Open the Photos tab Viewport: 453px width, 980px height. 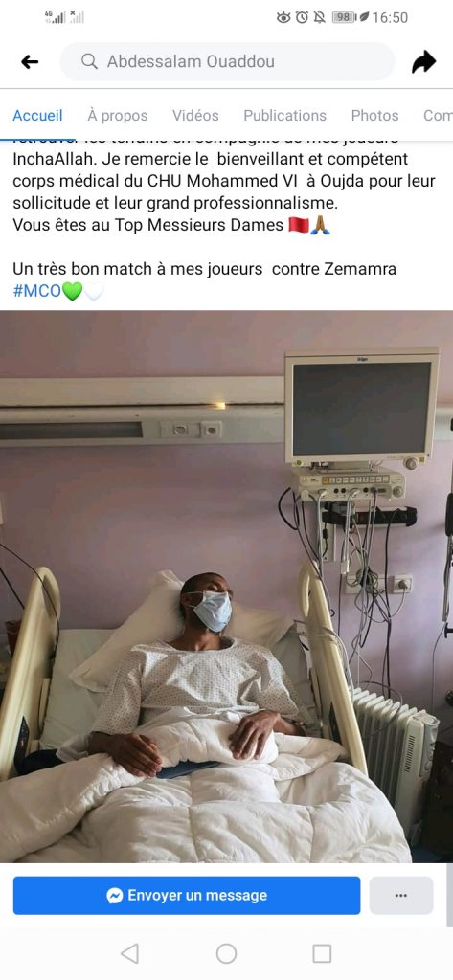pos(374,116)
